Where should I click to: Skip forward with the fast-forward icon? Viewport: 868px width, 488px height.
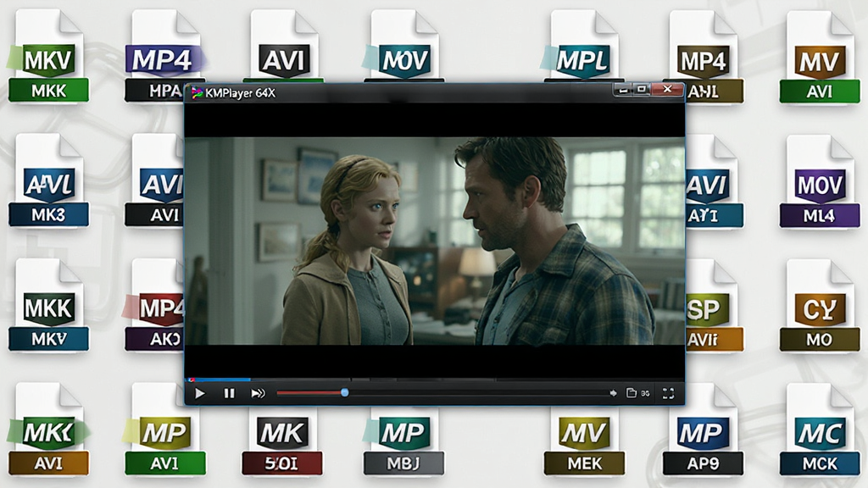coord(258,393)
